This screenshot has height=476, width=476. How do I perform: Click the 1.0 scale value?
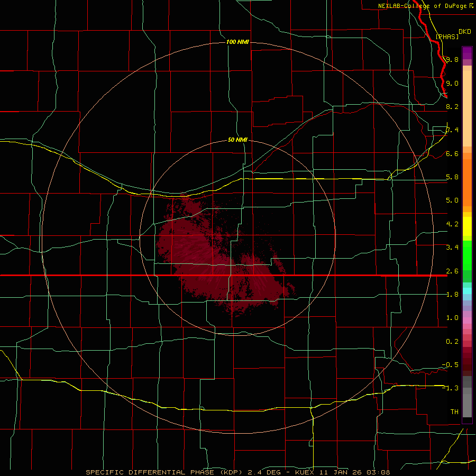coord(452,318)
